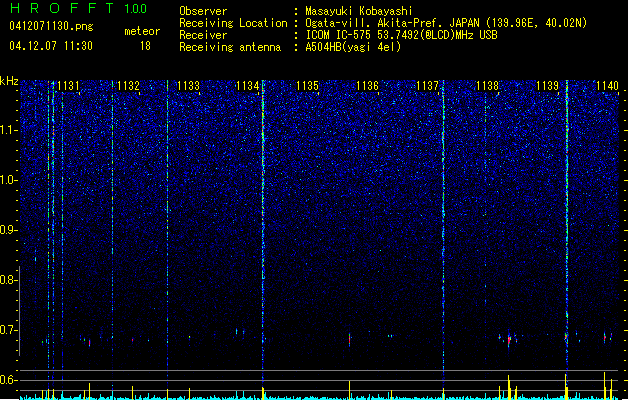Screen dimensions: 629x400
Task: Click the Observer field label
Action: click(203, 11)
